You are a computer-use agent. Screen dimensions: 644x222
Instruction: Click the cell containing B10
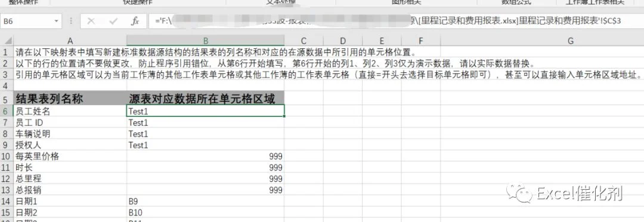tap(205, 213)
